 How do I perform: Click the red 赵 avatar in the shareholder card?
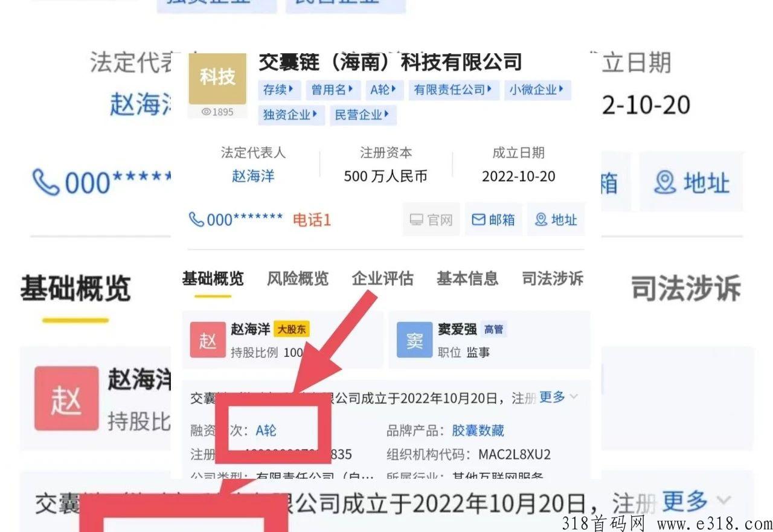click(208, 340)
